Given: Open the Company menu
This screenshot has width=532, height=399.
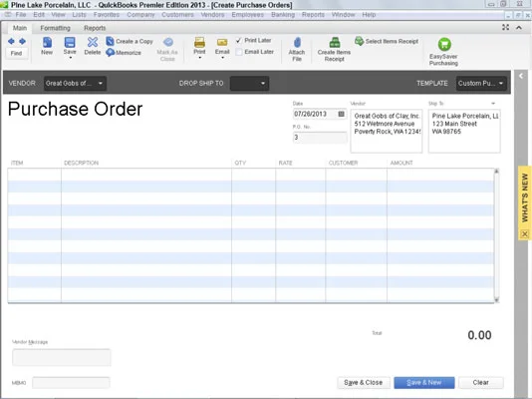Looking at the screenshot, I should [140, 15].
